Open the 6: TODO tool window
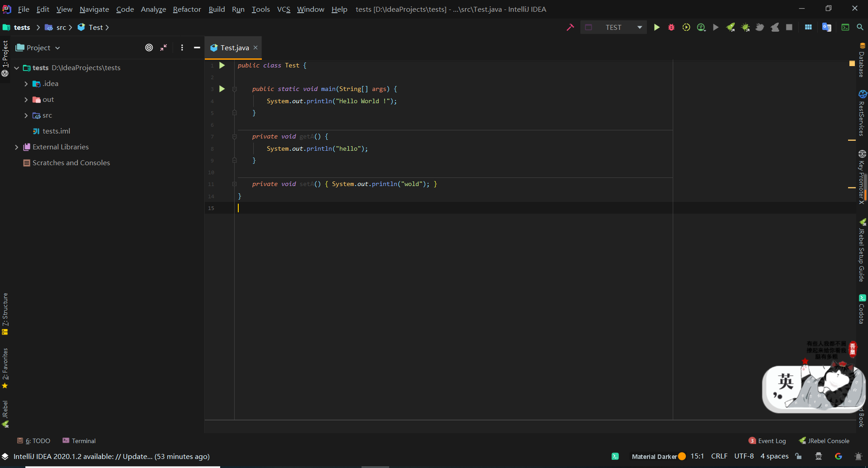This screenshot has width=868, height=468. tap(34, 441)
